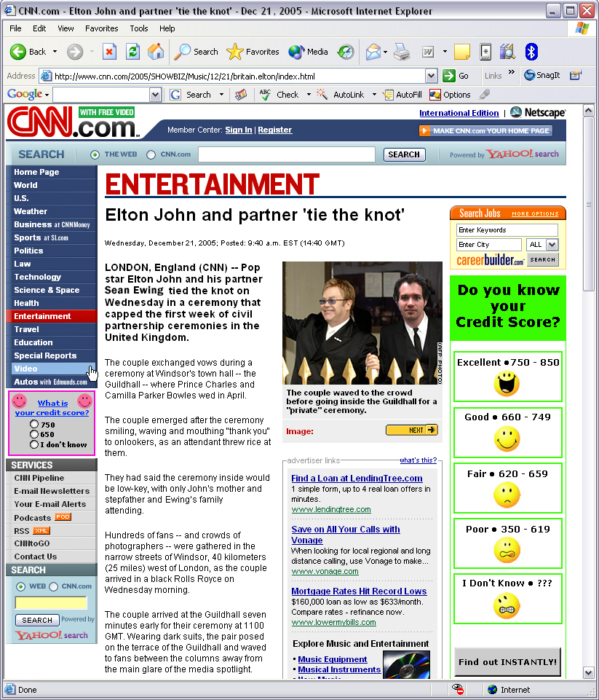Viewport: 599px width, 700px height.
Task: Click the Sign In link
Action: pos(239,130)
